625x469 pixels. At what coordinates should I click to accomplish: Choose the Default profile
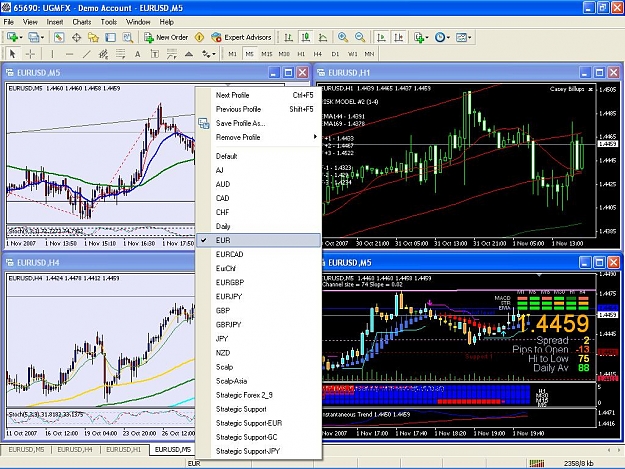(259, 156)
